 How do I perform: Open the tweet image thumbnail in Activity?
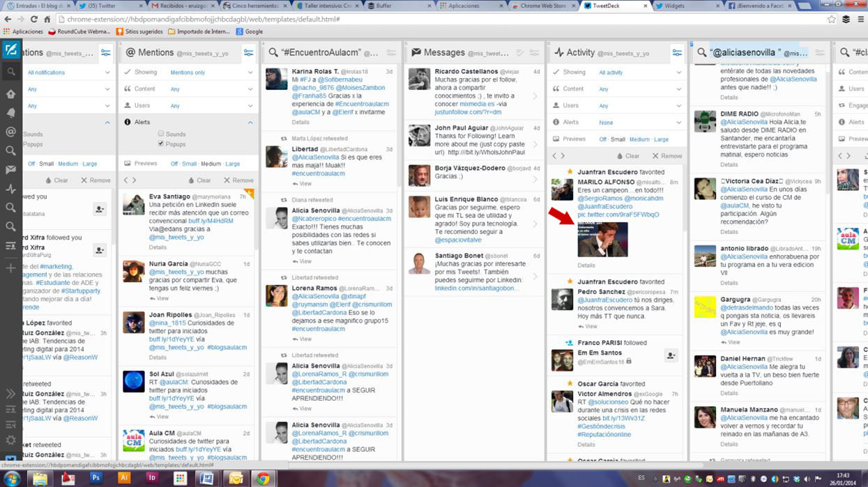(x=602, y=240)
